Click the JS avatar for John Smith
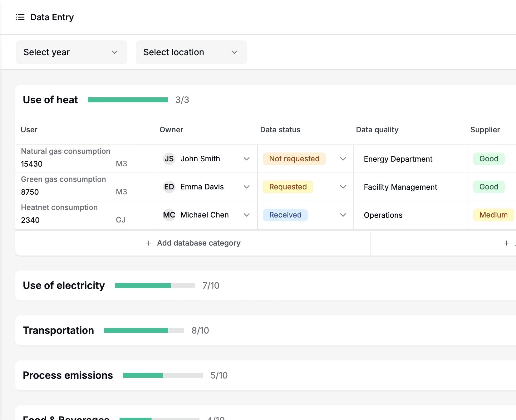The height and width of the screenshot is (420, 516). pos(169,159)
